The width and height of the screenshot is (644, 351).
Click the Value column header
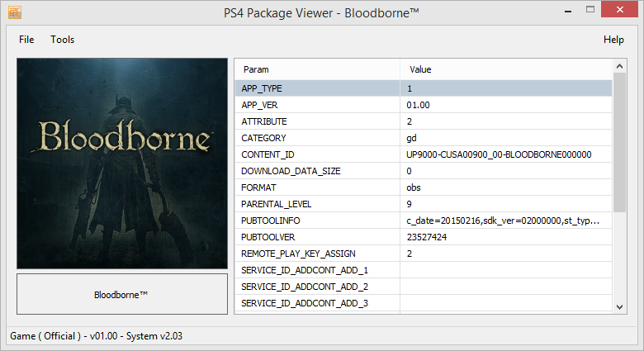tap(505, 69)
